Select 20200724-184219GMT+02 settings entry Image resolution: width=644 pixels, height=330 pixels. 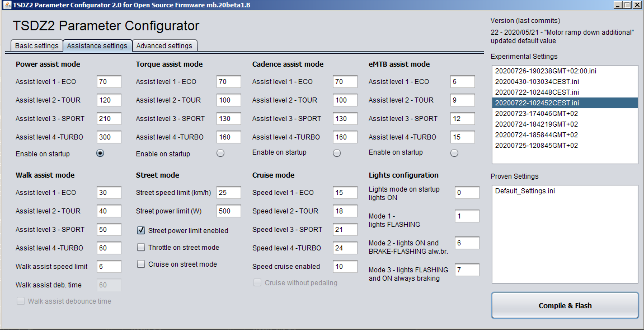point(565,124)
